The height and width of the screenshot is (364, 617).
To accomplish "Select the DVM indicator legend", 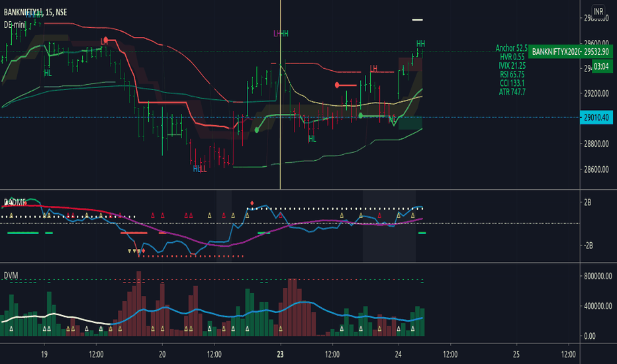I will 11,275.
